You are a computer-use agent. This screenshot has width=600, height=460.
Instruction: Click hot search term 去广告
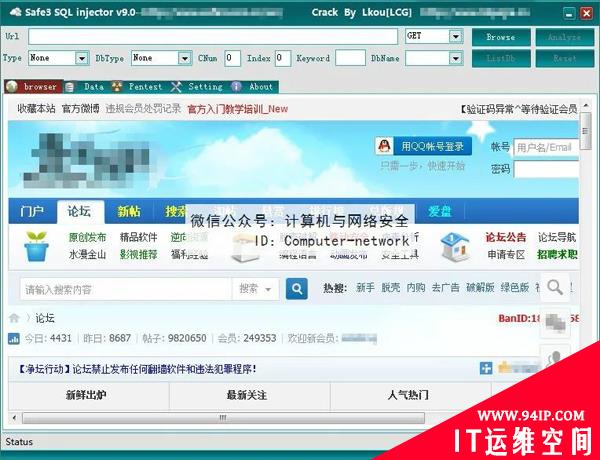coord(445,288)
